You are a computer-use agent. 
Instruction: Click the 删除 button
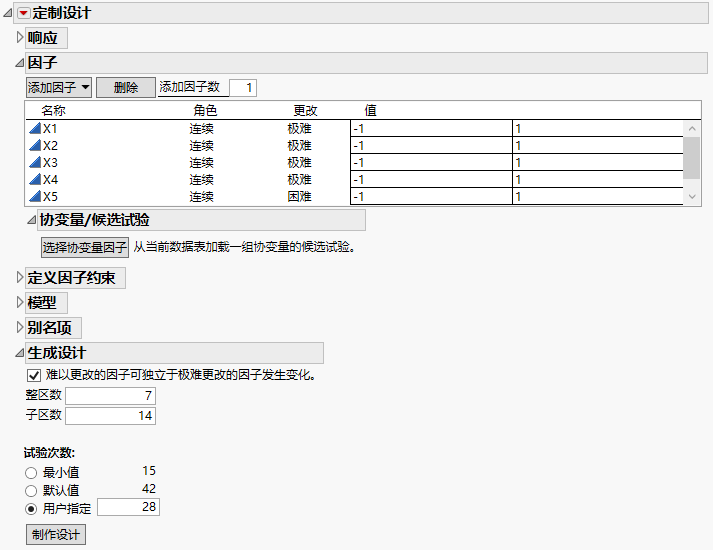tap(126, 87)
